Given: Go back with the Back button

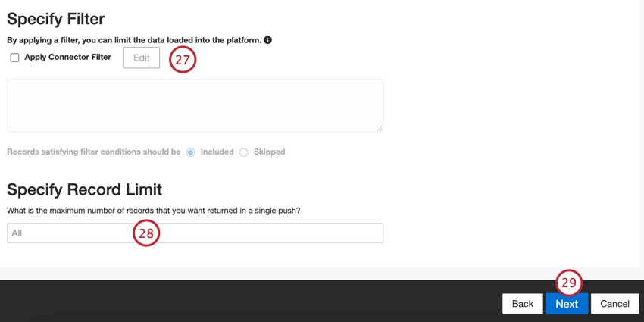Looking at the screenshot, I should click(522, 304).
